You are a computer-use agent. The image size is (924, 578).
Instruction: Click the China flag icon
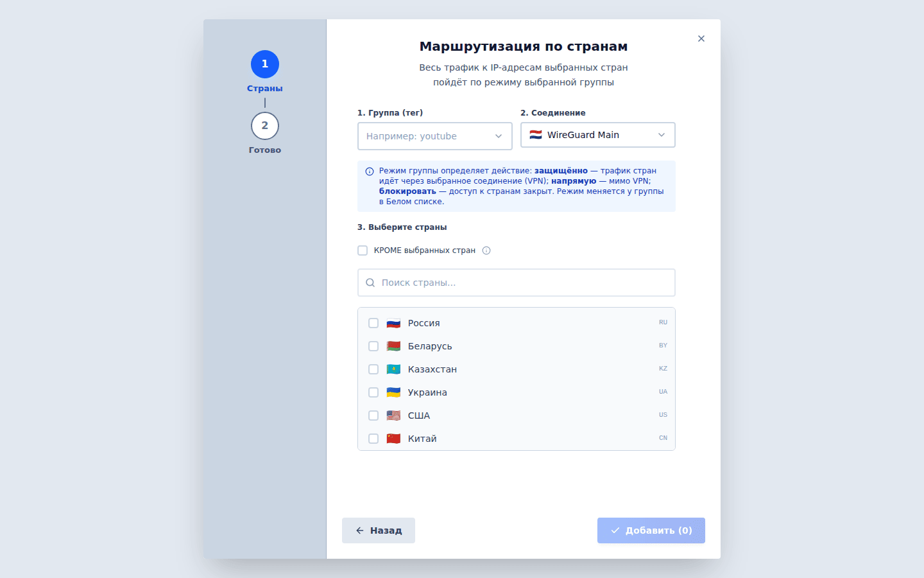tap(393, 439)
